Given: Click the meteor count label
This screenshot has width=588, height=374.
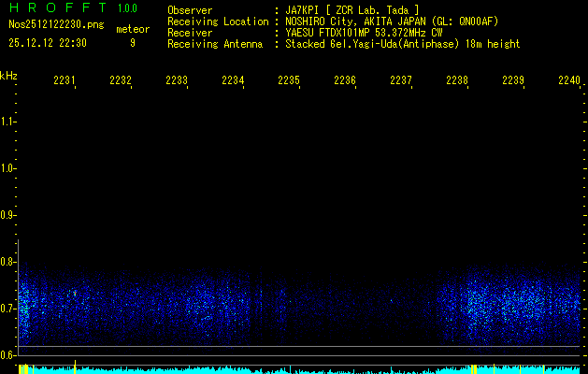Looking at the screenshot, I should 133,29.
